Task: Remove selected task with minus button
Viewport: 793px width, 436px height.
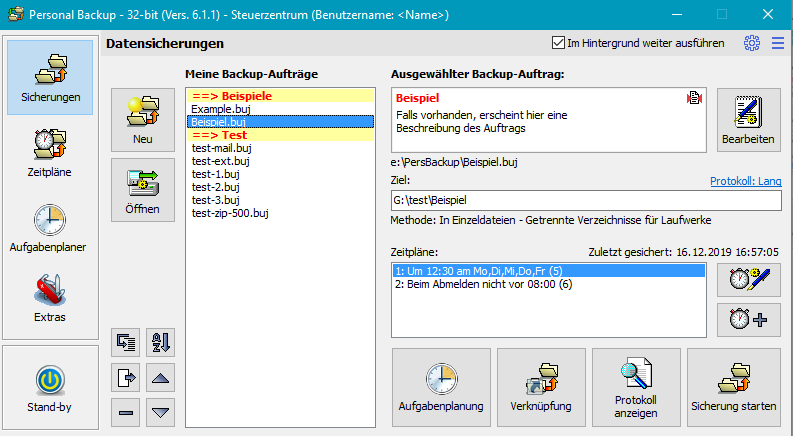Action: [125, 413]
